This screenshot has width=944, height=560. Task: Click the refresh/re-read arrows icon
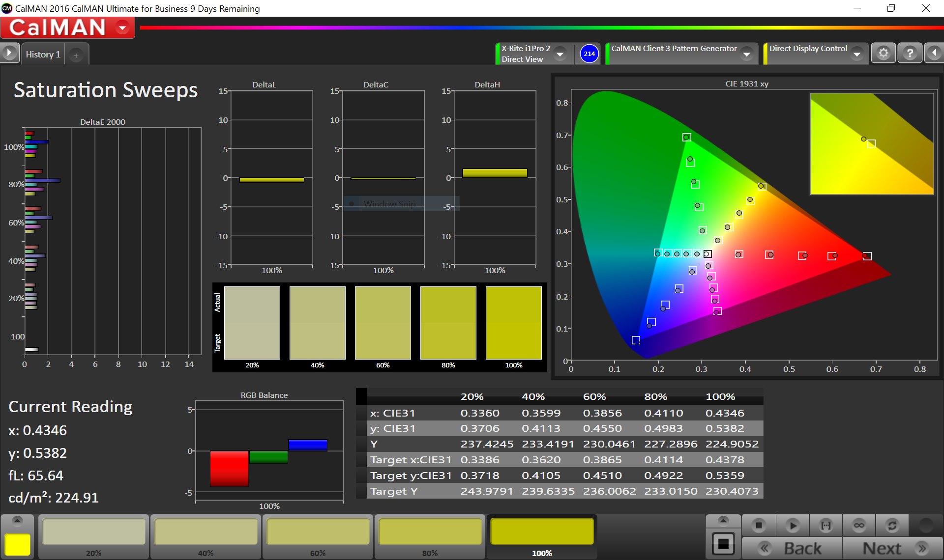click(x=892, y=526)
